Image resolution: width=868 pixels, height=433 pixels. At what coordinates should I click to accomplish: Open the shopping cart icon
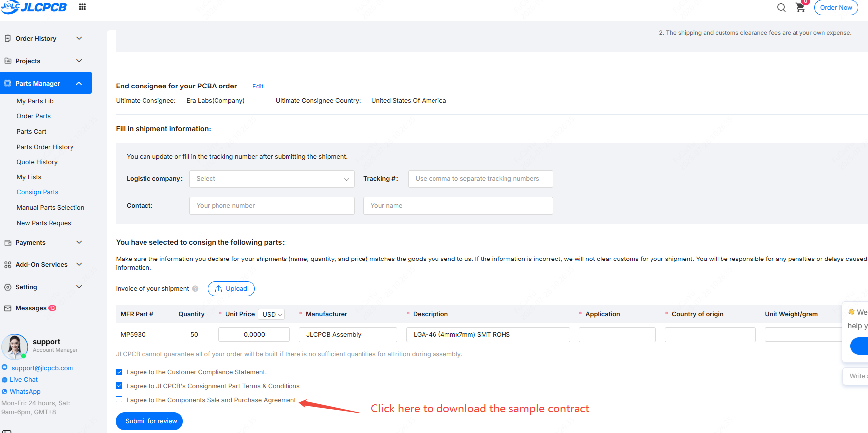click(x=800, y=7)
